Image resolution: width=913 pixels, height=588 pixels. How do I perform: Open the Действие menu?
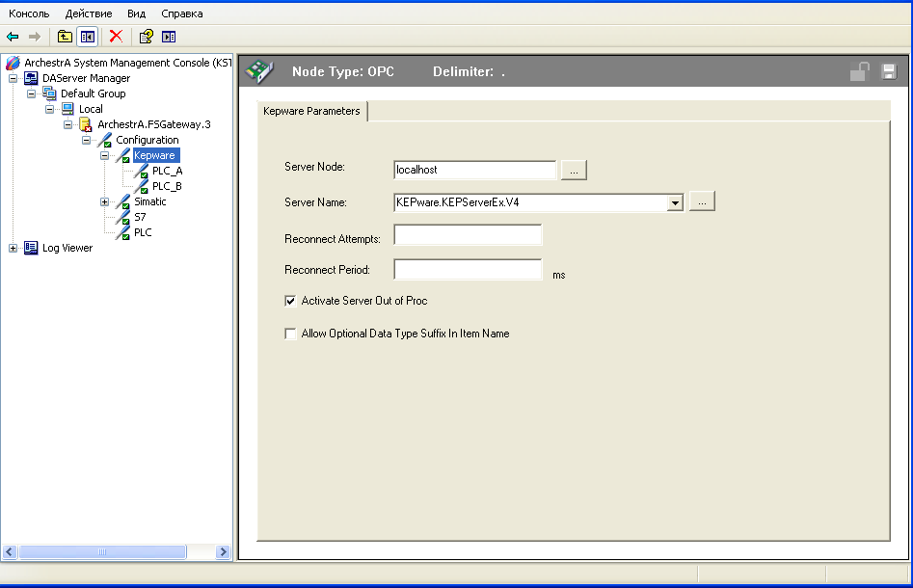89,13
